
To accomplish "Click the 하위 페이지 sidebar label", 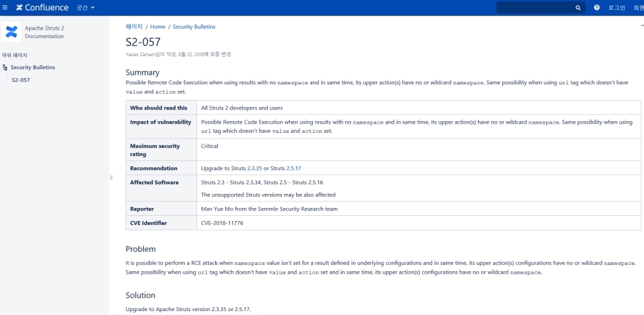I will [14, 55].
